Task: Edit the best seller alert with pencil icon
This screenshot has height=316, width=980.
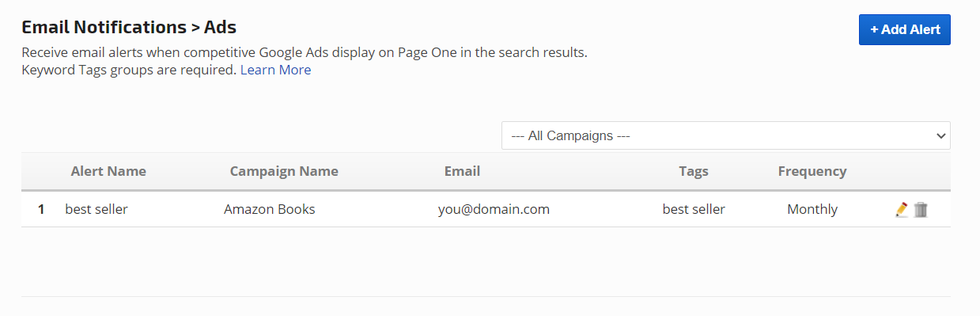Action: coord(902,210)
